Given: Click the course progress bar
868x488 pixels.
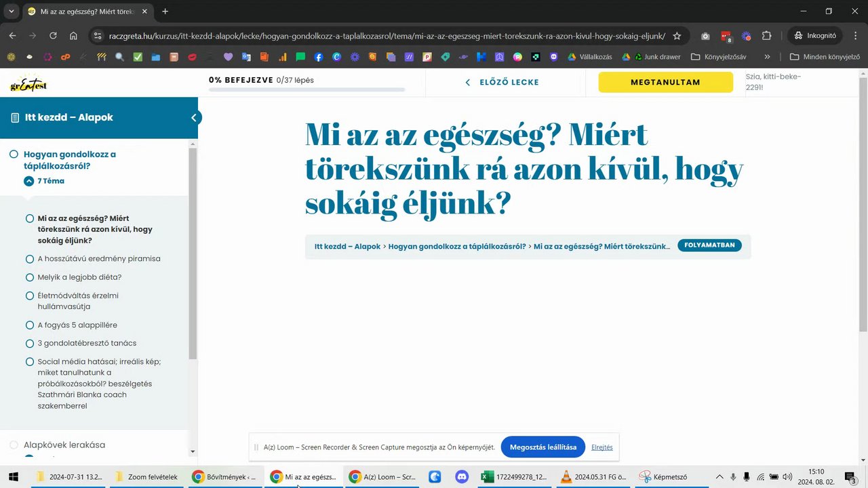Looking at the screenshot, I should coord(307,89).
